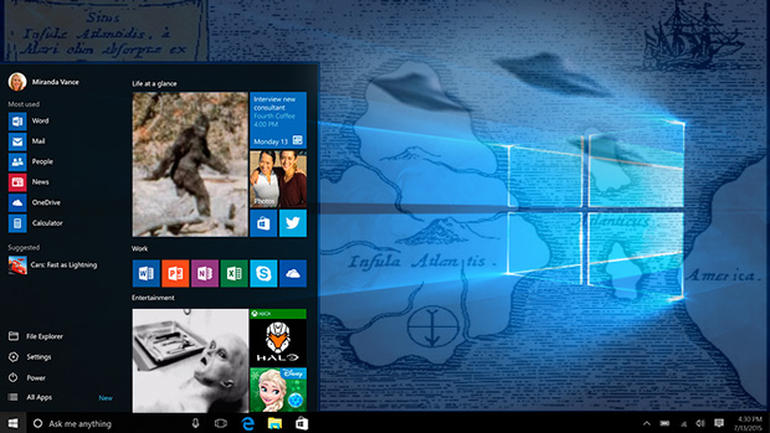Open the Twitter tile

pyautogui.click(x=293, y=223)
